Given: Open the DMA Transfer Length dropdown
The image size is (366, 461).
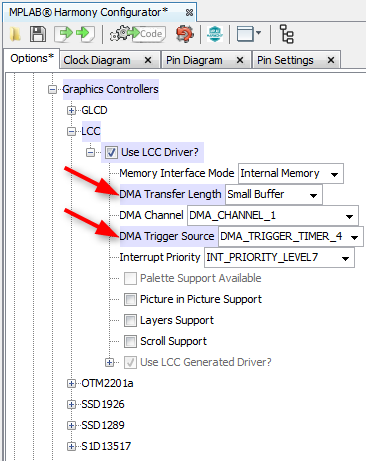Looking at the screenshot, I should tap(274, 194).
